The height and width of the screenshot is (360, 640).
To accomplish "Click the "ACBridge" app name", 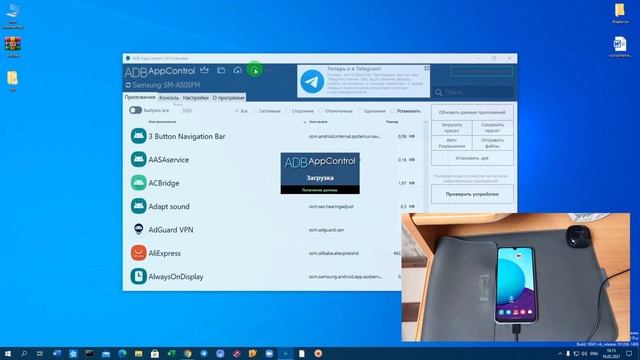I will point(164,183).
